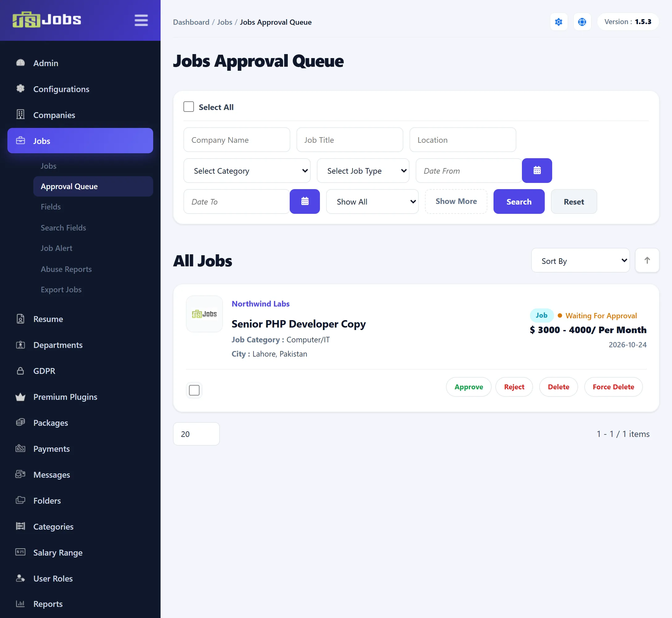
Task: Toggle the hamburger sidebar menu icon
Action: (141, 20)
